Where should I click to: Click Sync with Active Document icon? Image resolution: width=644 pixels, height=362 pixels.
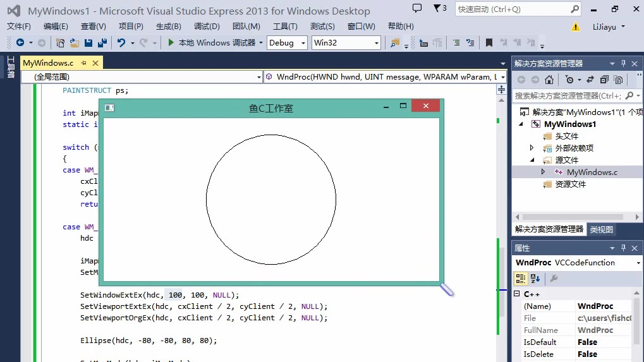[x=590, y=80]
